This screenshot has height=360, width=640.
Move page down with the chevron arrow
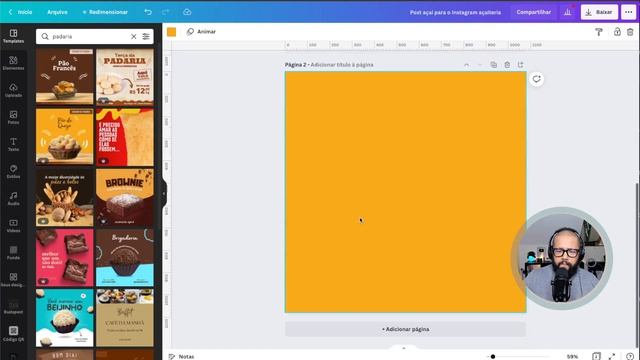pyautogui.click(x=480, y=65)
